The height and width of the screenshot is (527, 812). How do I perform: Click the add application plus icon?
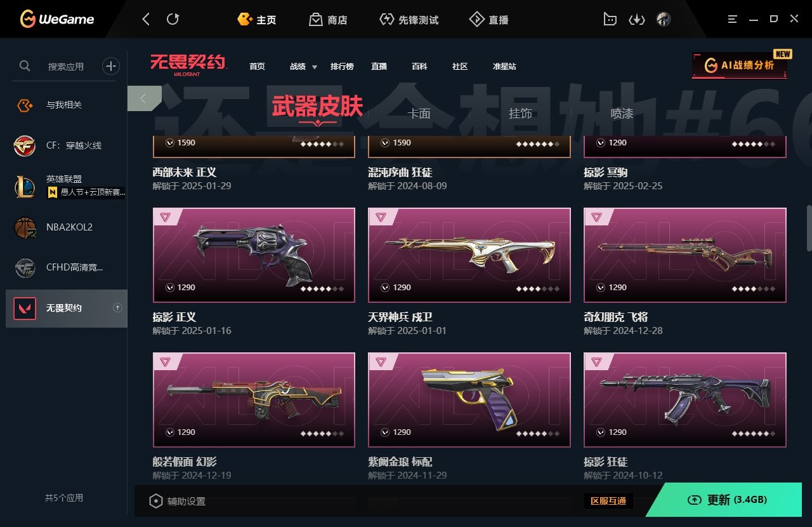point(111,66)
